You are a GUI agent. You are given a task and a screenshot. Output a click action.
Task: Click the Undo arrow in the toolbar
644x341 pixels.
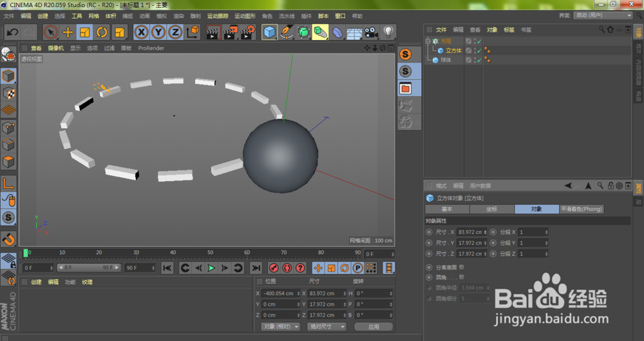point(12,32)
